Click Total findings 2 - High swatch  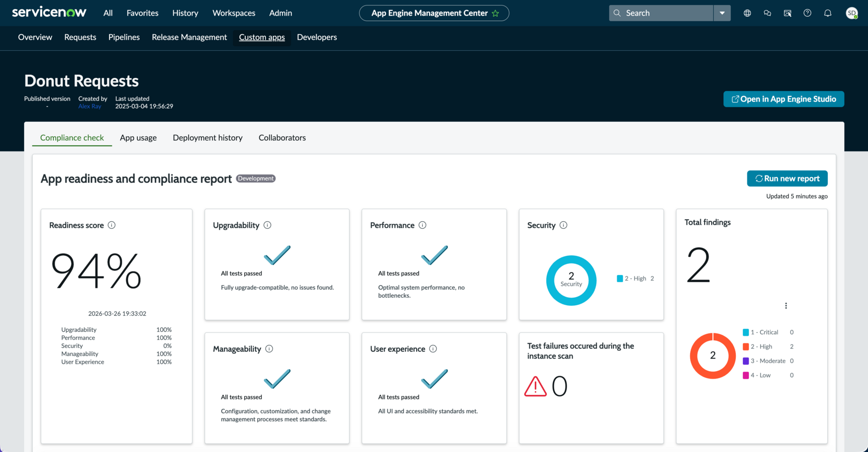tap(746, 347)
